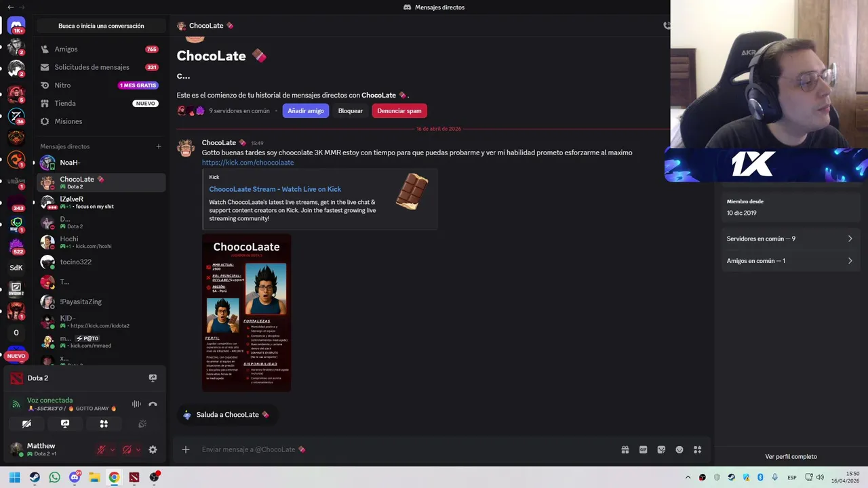Open Misiones in the sidebar
Screen dimensions: 868x488
tap(101, 121)
